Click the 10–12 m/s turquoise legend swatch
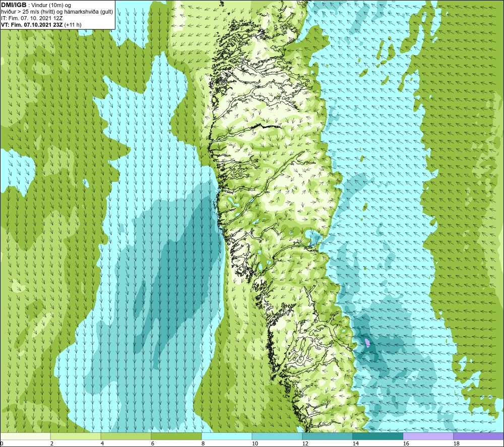The image size is (504, 447). click(x=277, y=436)
